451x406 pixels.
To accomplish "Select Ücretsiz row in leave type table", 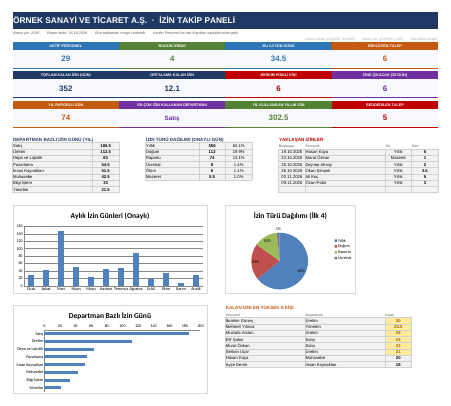I will tap(199, 164).
